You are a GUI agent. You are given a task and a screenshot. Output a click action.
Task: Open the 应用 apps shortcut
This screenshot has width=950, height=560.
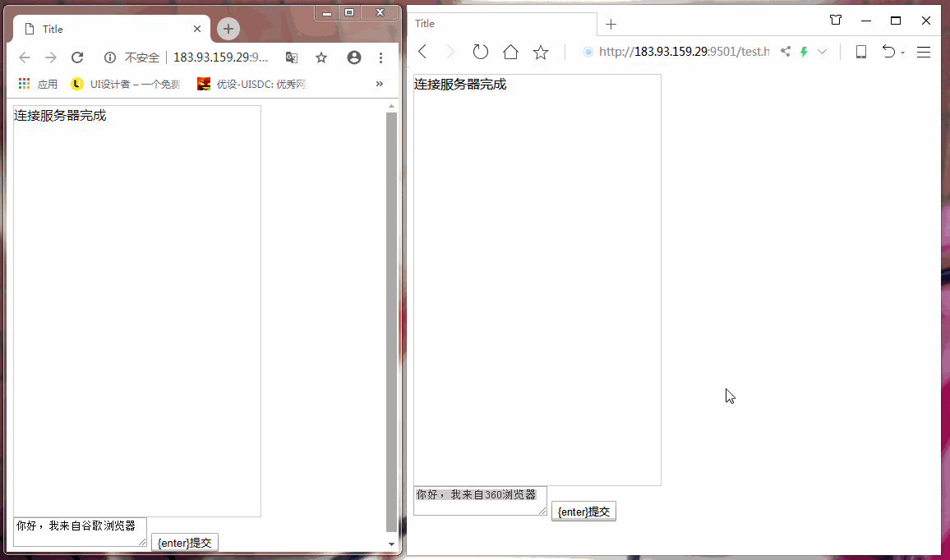(38, 84)
